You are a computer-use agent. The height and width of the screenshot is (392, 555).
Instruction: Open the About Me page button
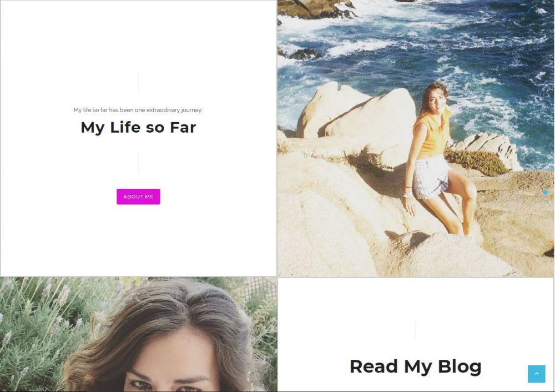[x=138, y=197]
